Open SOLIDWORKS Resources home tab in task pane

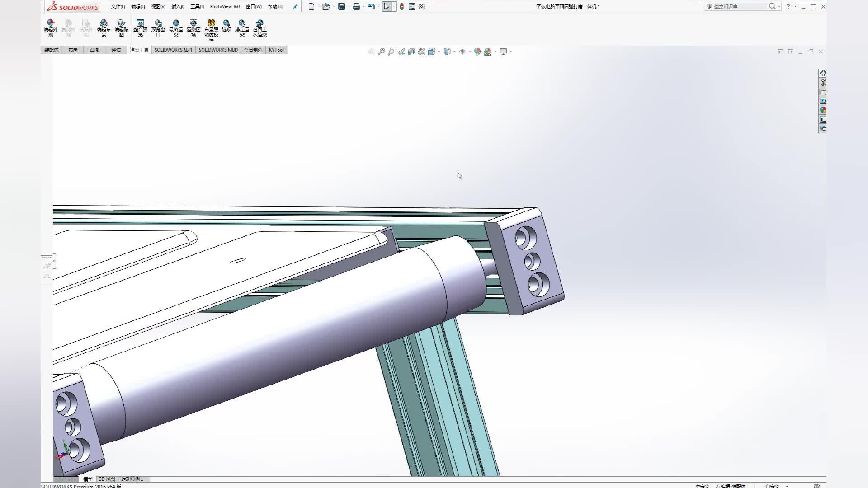coord(823,73)
